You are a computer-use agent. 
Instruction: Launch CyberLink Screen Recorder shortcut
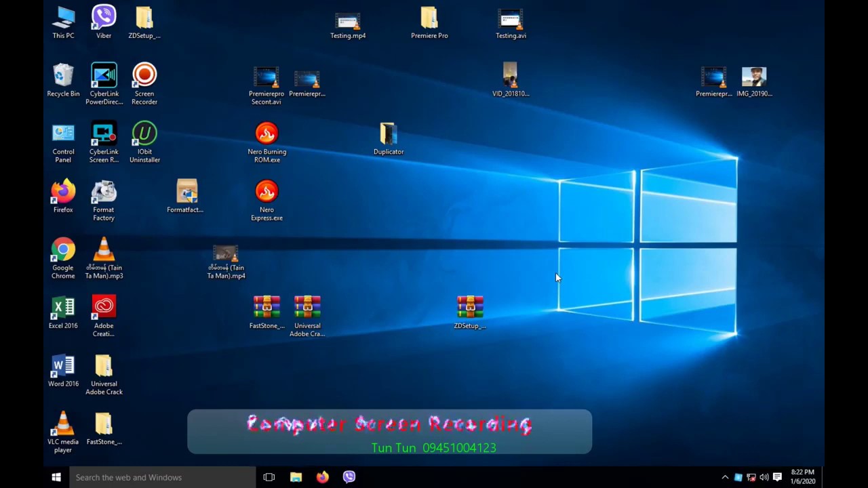[x=104, y=142]
